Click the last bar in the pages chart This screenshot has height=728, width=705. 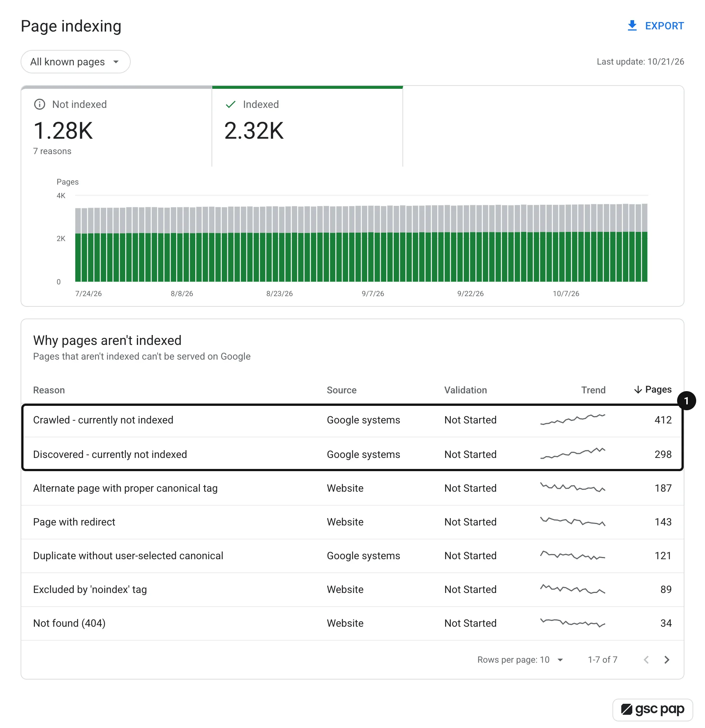pos(644,243)
